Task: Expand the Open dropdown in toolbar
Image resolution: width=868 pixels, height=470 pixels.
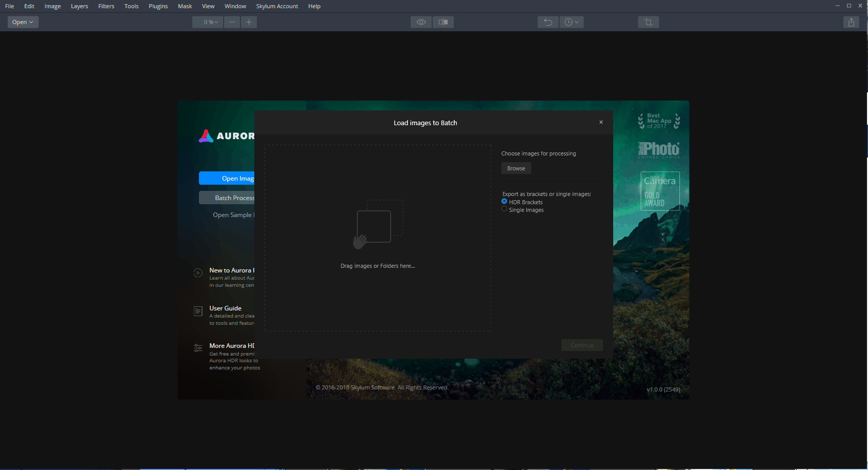Action: click(23, 22)
